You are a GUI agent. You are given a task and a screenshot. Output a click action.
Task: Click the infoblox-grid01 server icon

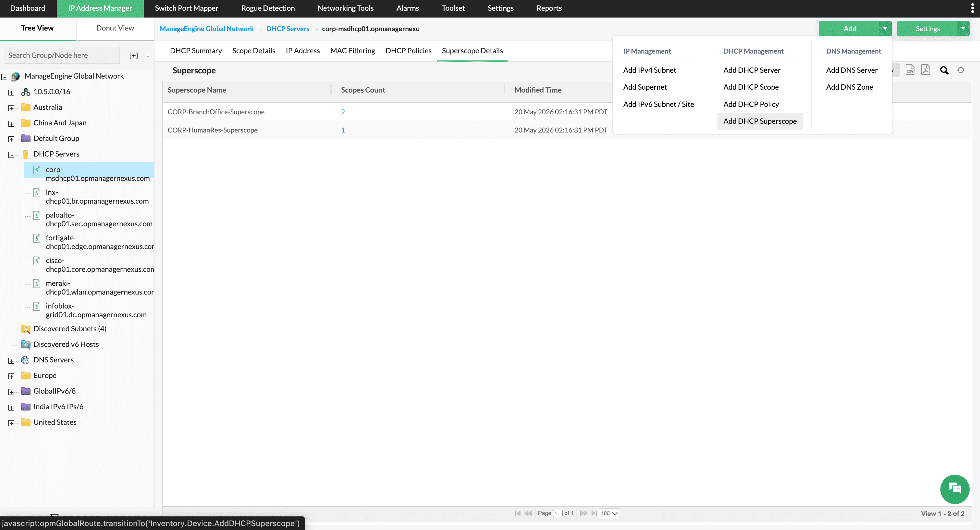tap(37, 307)
